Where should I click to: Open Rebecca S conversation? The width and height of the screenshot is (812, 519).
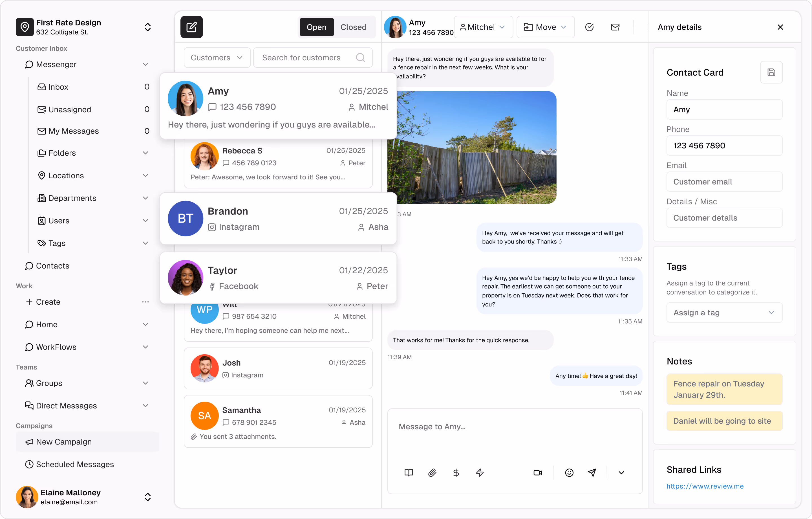278,164
